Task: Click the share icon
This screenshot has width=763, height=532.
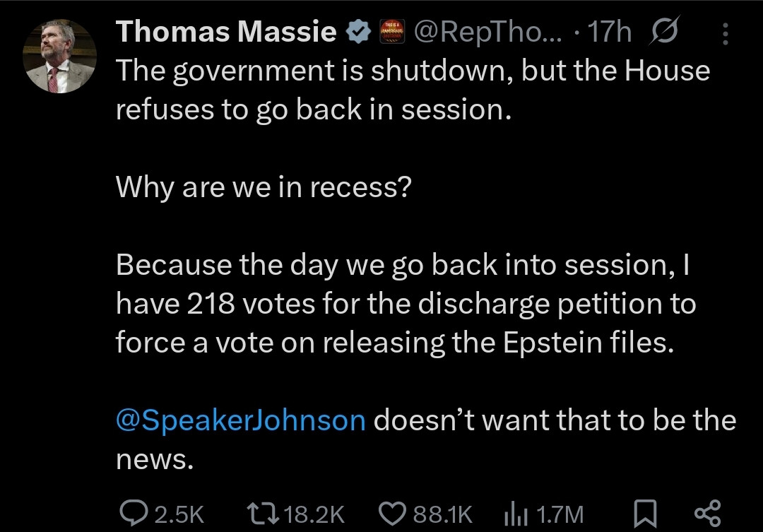Action: [707, 512]
